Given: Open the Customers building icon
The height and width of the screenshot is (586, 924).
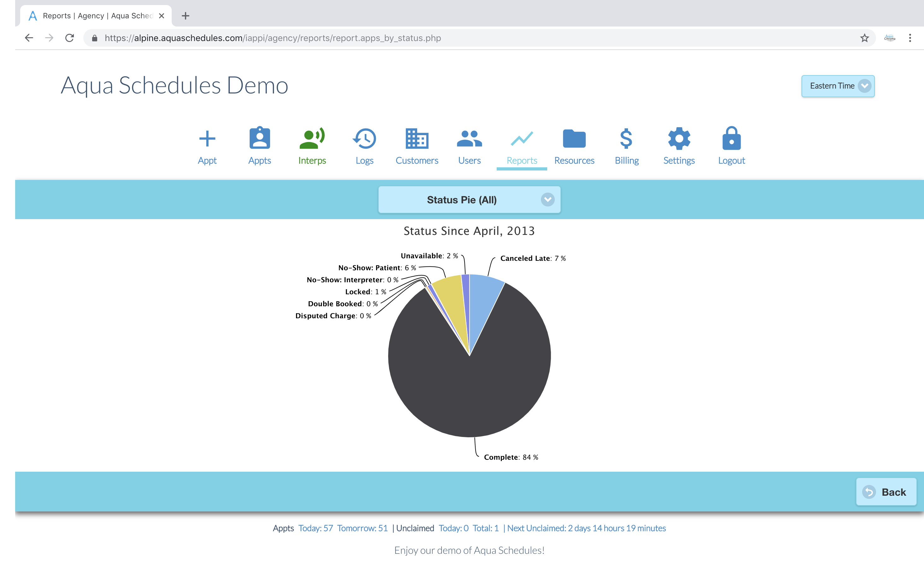Looking at the screenshot, I should (417, 139).
